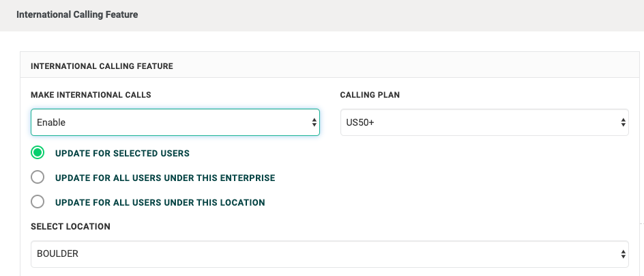Click the UPDATE FOR ALL USERS UNDER THIS LOCATION label
The width and height of the screenshot is (644, 276).
[160, 203]
